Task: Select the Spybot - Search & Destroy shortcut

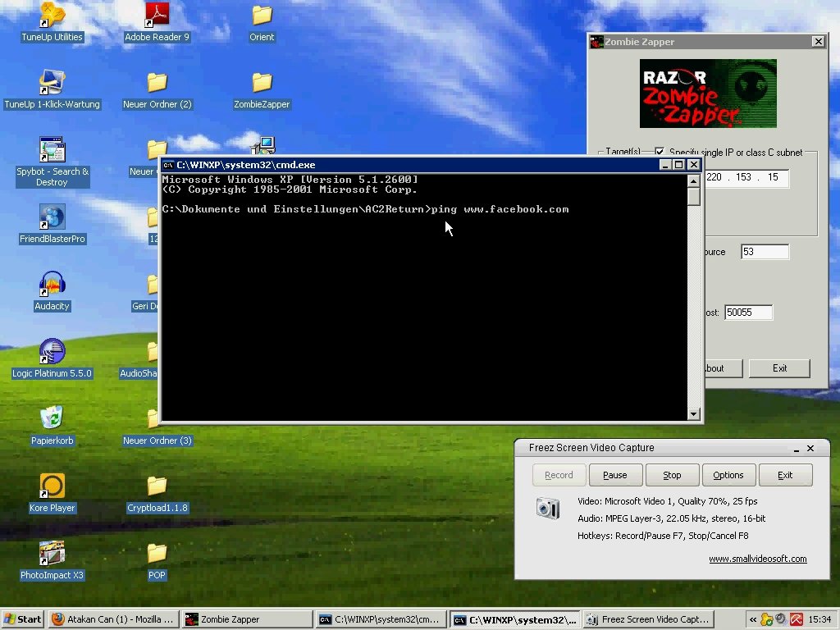Action: (52, 162)
